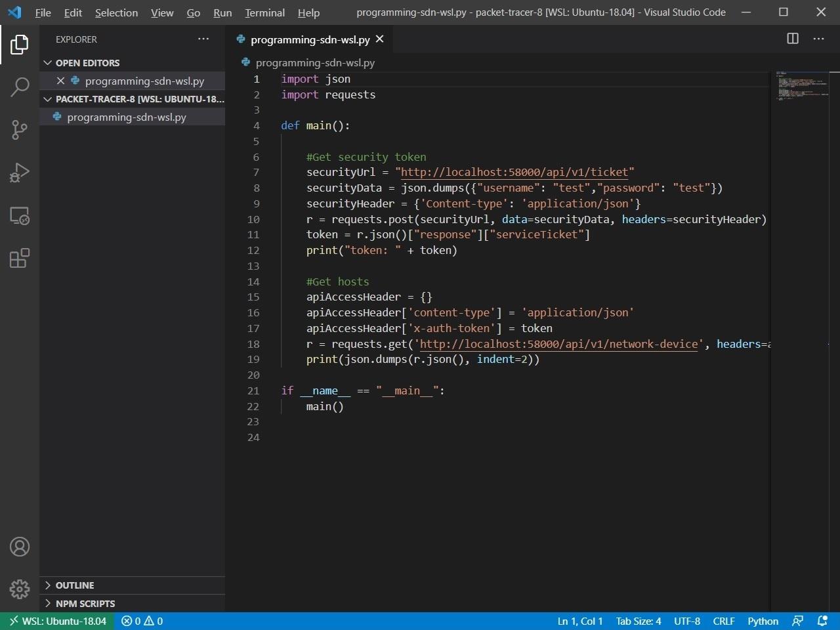Image resolution: width=840 pixels, height=630 pixels.
Task: Open the View menu
Action: point(162,12)
